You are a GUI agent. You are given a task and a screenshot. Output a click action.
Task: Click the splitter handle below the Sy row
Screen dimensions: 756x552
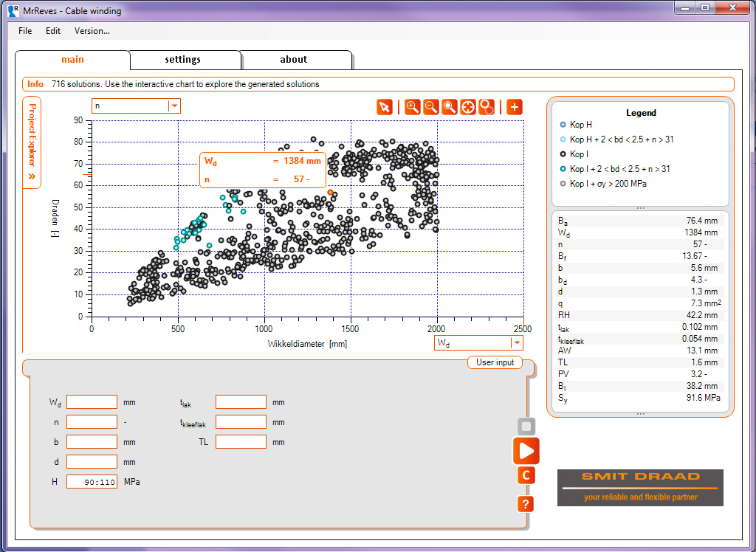[641, 414]
